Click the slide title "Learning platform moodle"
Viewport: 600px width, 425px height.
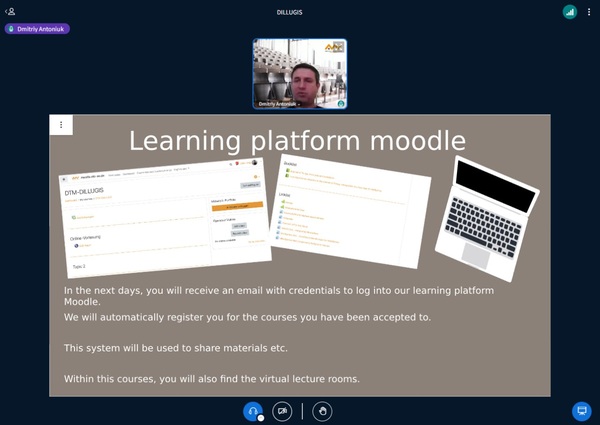pyautogui.click(x=297, y=140)
